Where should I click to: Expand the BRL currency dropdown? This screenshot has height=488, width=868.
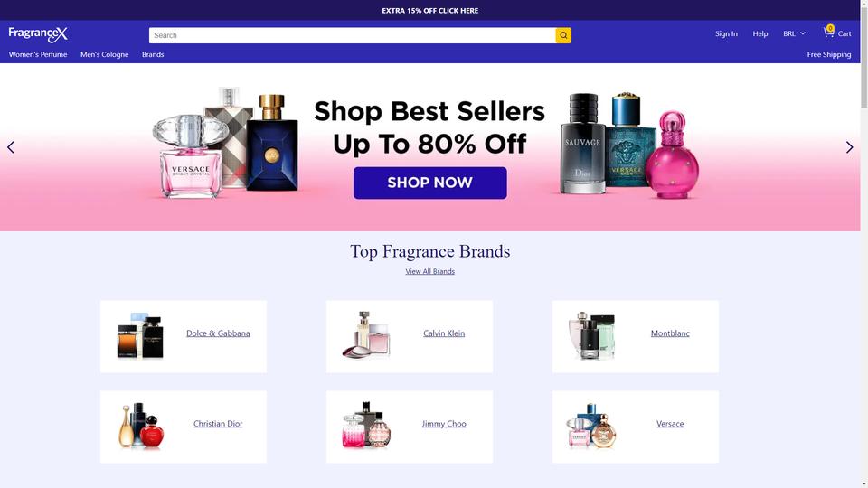[x=794, y=33]
